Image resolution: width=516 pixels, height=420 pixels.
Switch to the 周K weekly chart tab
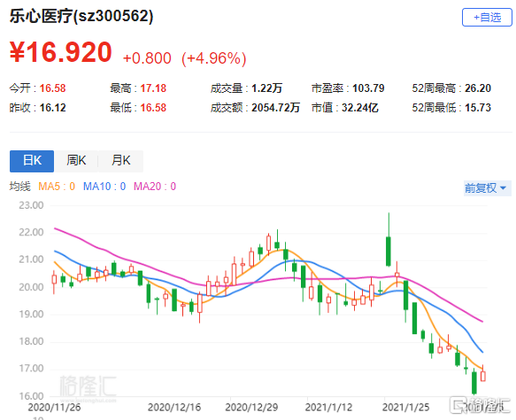point(76,161)
